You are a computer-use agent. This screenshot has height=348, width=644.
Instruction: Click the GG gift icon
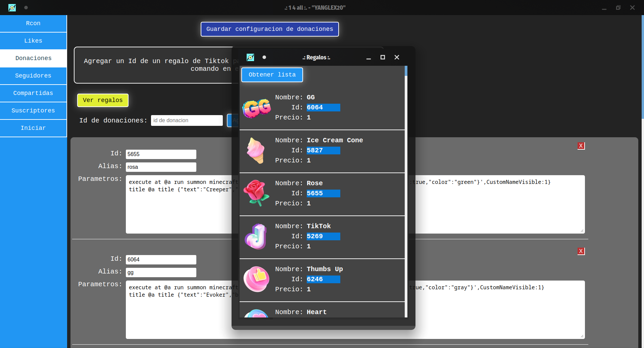click(x=256, y=108)
